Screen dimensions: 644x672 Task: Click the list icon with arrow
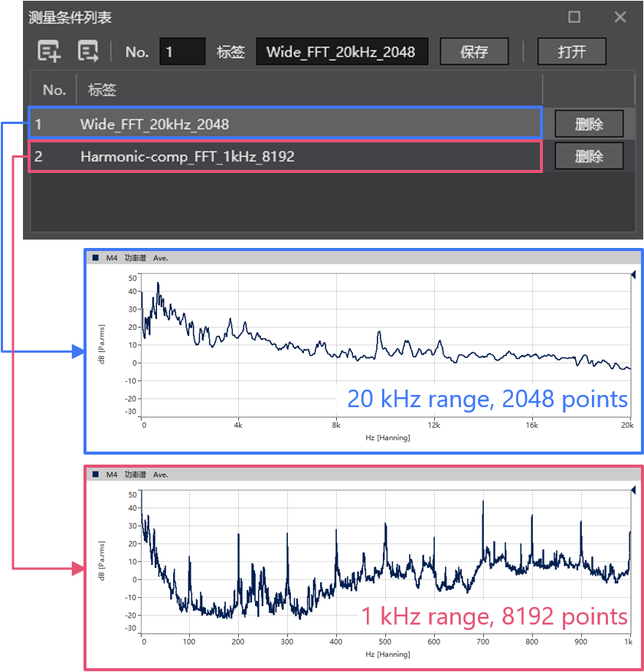click(x=88, y=52)
